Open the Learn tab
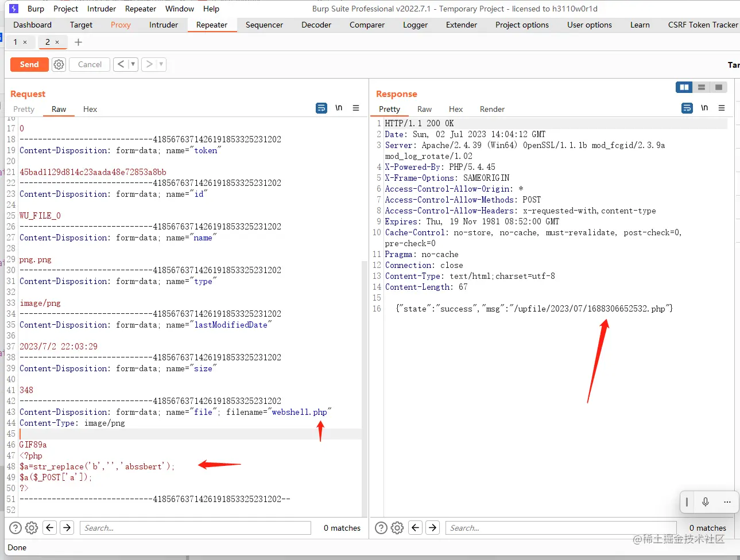Screen dimensions: 740x560 point(640,25)
